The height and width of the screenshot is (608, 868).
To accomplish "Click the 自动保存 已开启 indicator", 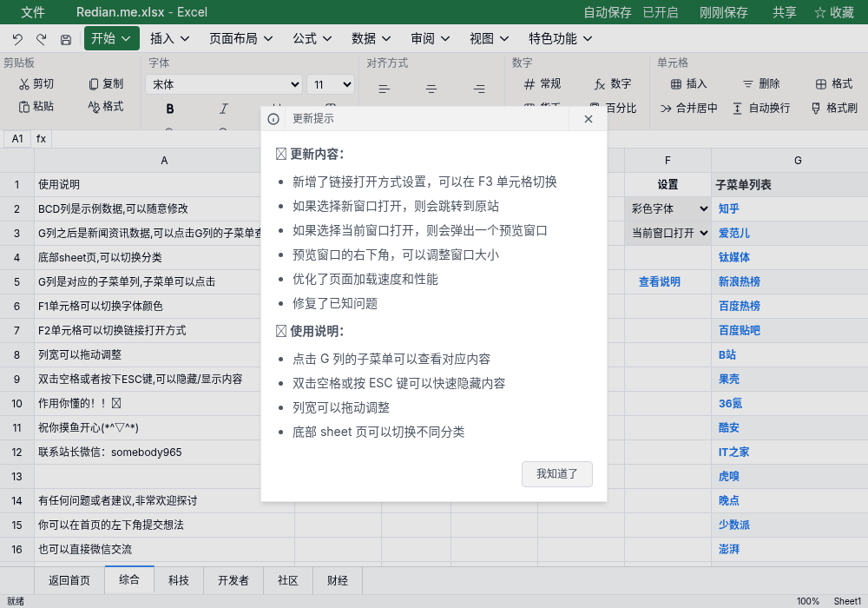I will (x=630, y=12).
